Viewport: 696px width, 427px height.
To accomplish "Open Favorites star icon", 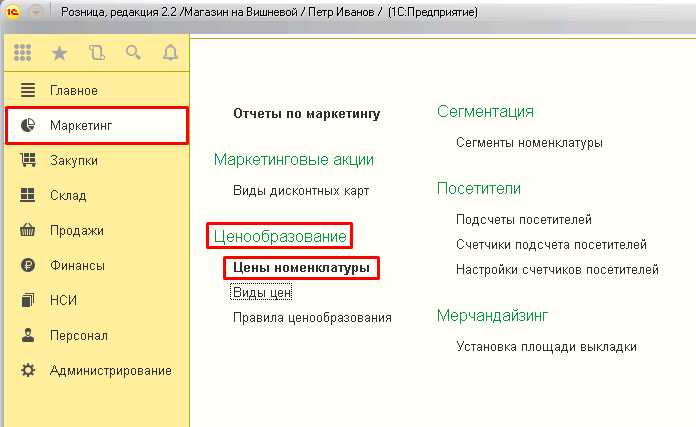I will pyautogui.click(x=59, y=53).
